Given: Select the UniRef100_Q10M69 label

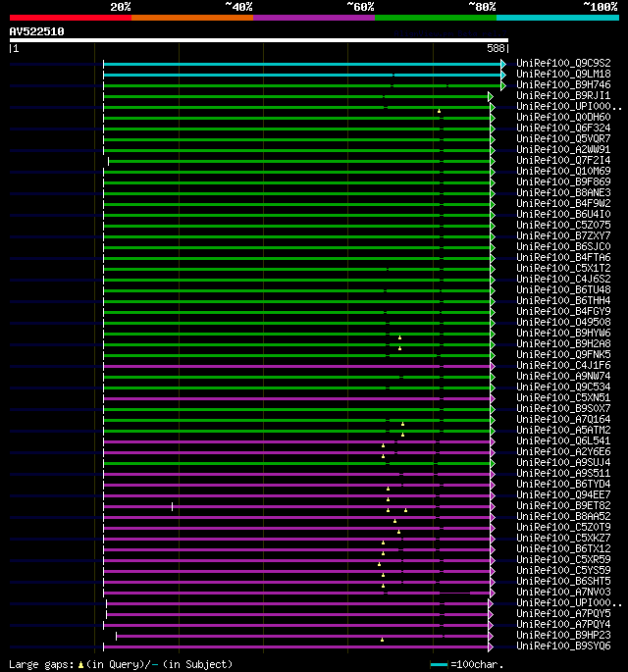Looking at the screenshot, I should [563, 171].
